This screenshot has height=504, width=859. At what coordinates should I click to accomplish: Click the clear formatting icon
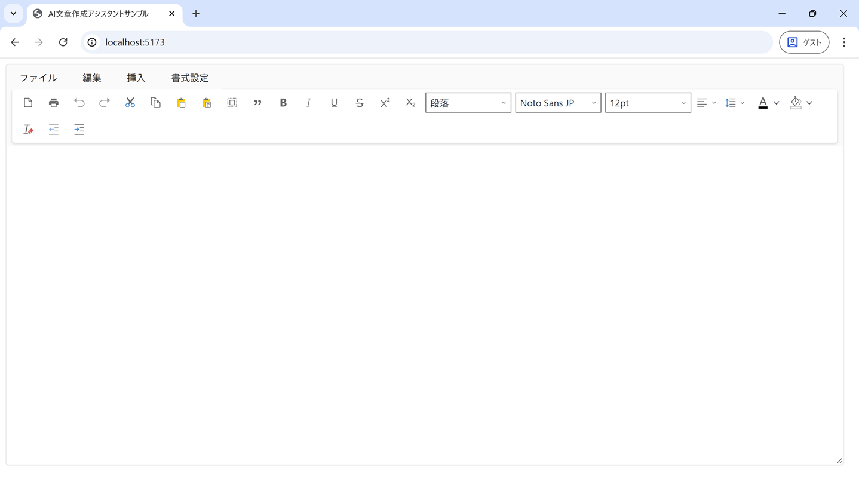(x=28, y=129)
